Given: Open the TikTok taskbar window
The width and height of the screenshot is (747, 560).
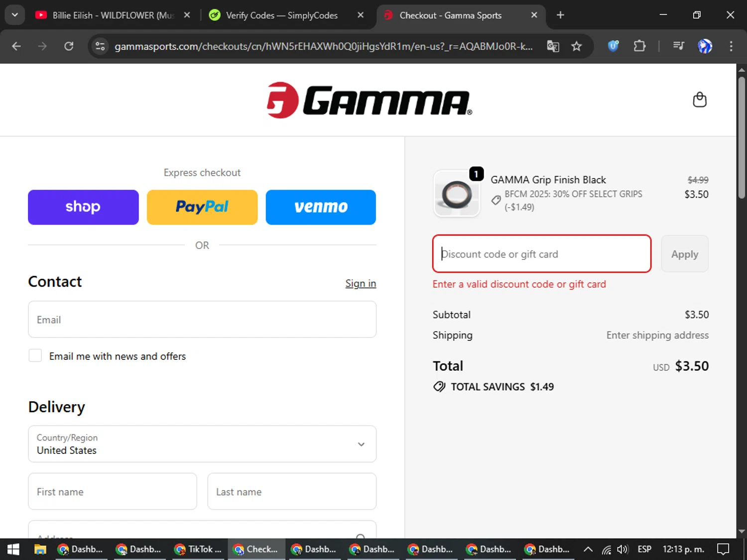Looking at the screenshot, I should tap(198, 549).
